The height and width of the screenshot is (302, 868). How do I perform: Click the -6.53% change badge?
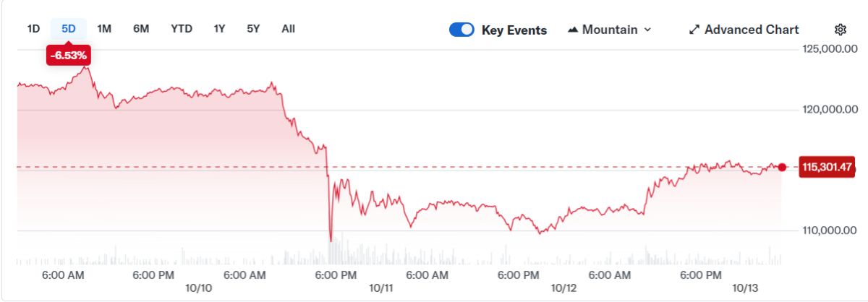pos(69,55)
